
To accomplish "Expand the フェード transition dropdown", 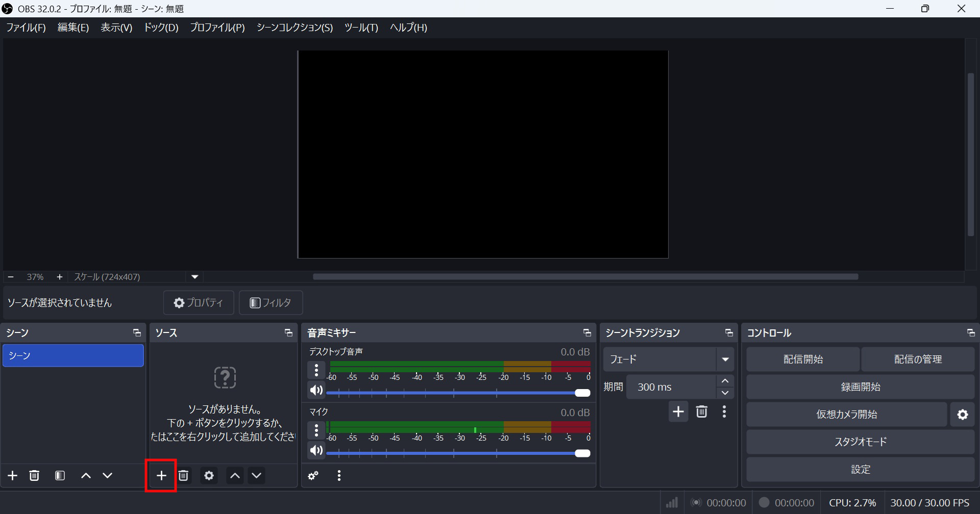I will (725, 359).
